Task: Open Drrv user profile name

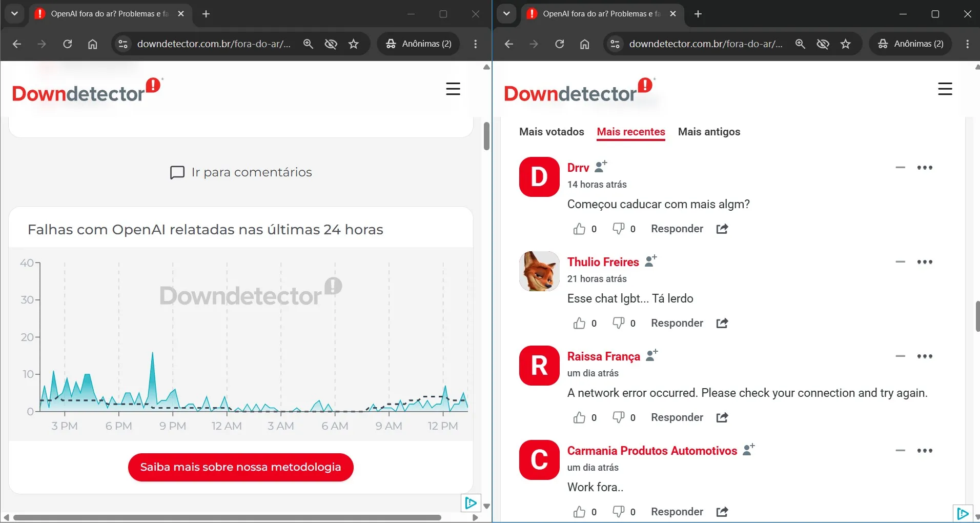Action: [578, 168]
